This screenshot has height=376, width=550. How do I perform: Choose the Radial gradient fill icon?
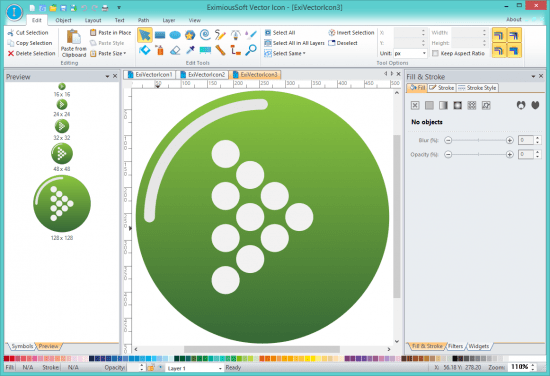pyautogui.click(x=457, y=105)
